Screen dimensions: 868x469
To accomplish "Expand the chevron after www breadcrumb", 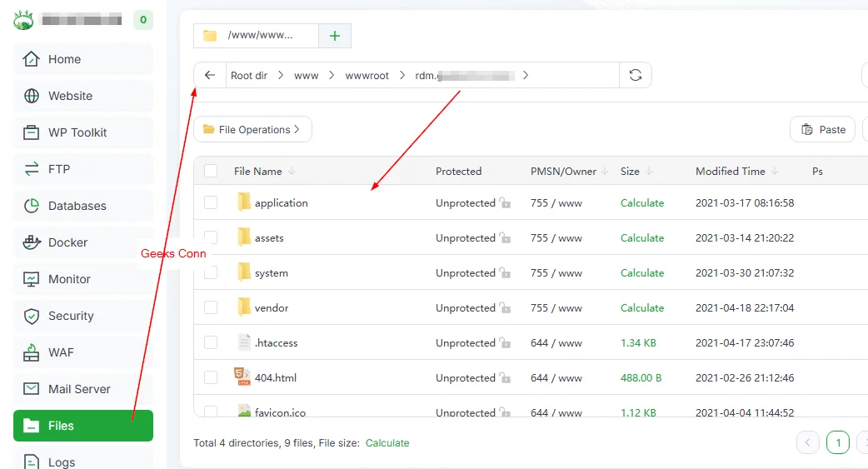I will [332, 75].
